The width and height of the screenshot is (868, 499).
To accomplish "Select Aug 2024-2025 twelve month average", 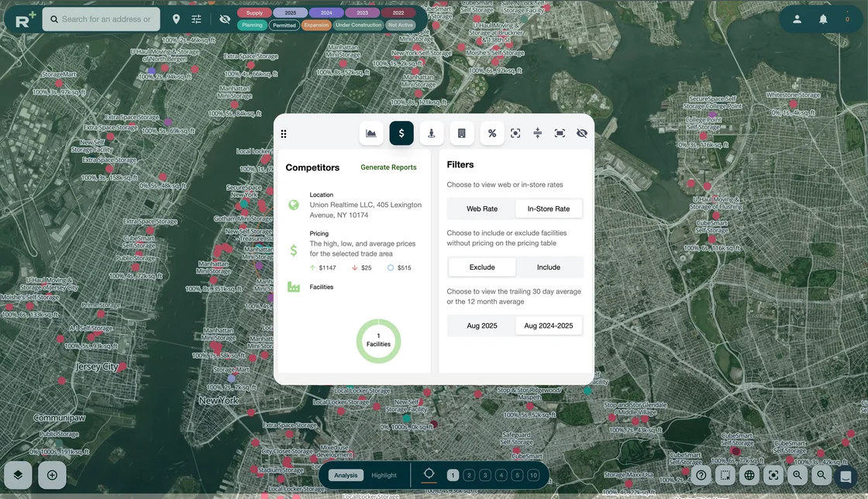I will tap(549, 326).
